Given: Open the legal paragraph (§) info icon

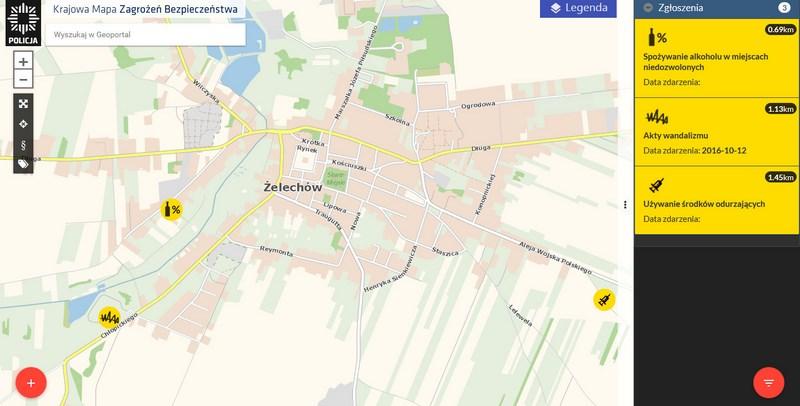Looking at the screenshot, I should pos(23,145).
